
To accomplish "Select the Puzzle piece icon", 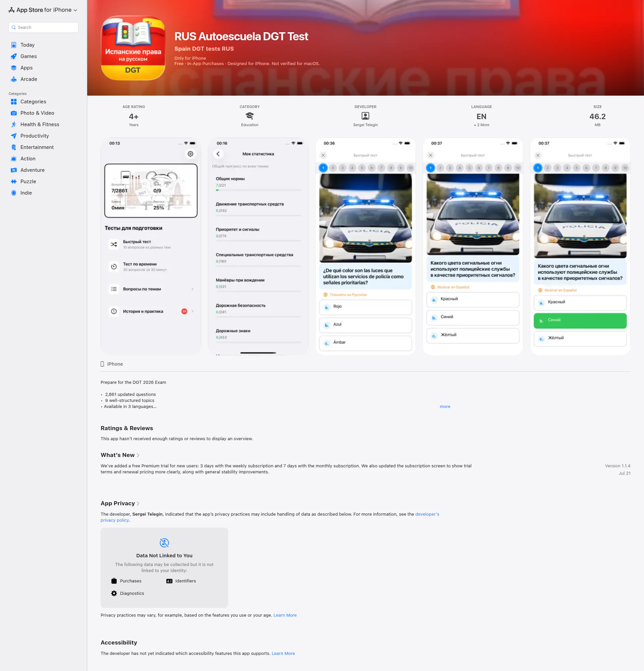I will tap(14, 182).
